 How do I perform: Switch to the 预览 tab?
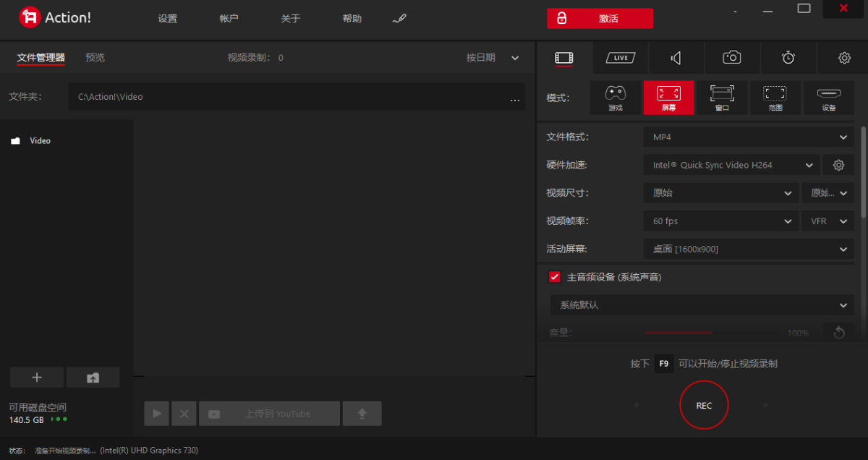[x=95, y=57]
